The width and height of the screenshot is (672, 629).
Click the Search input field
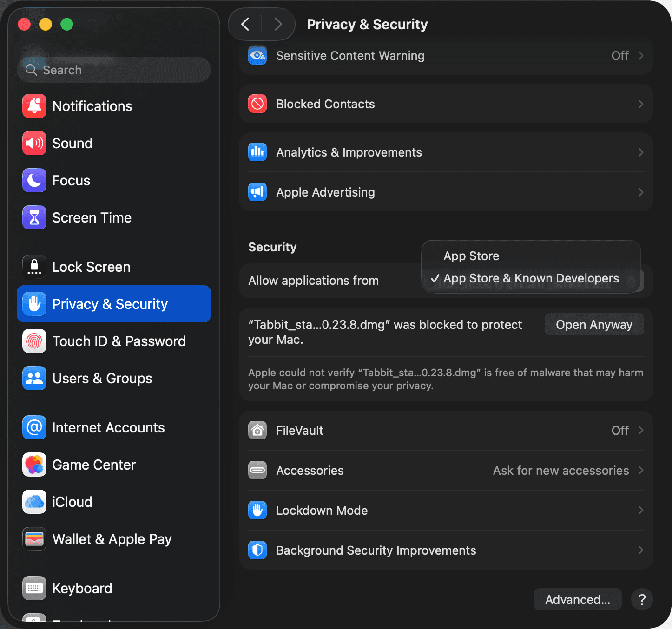point(114,70)
